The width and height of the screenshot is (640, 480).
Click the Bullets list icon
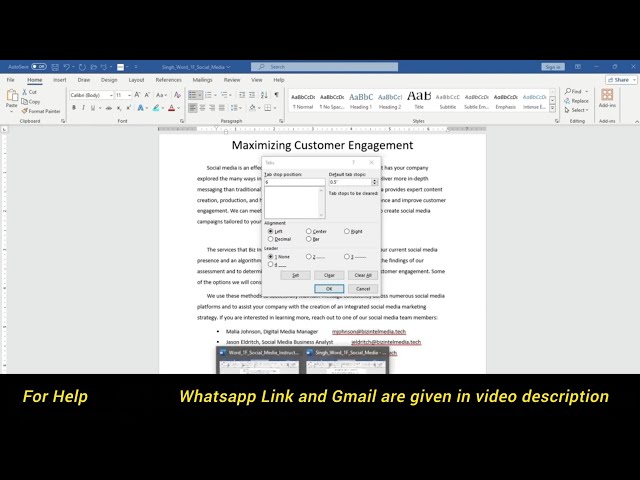point(193,95)
